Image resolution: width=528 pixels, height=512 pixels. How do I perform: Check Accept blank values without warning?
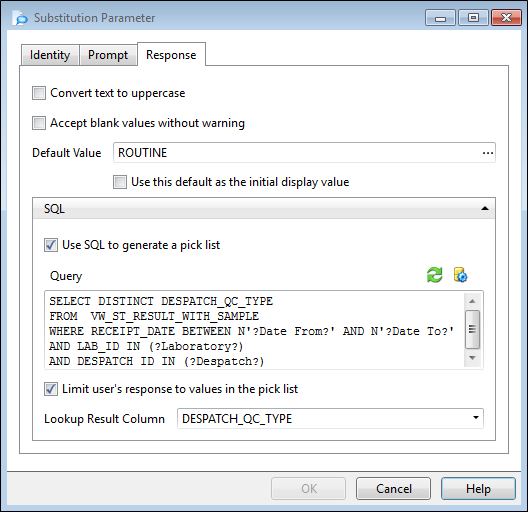pos(39,123)
